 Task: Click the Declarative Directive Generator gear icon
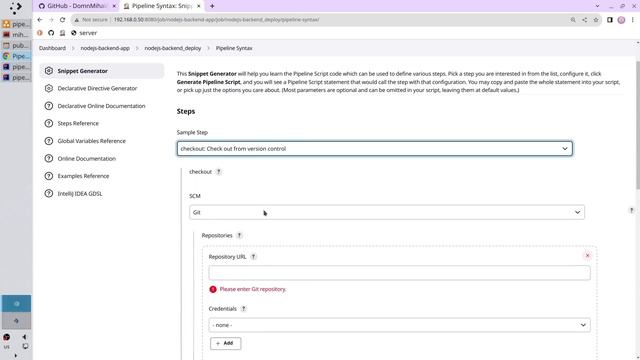49,88
